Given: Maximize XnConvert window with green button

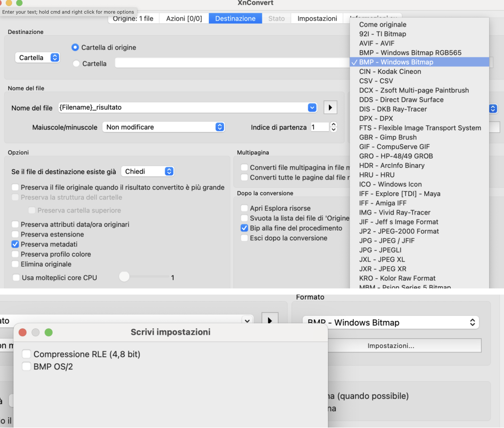Looking at the screenshot, I should coord(19,3).
